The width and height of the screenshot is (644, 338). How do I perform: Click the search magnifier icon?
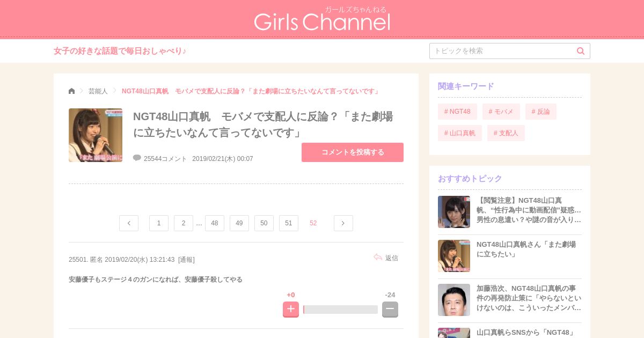click(x=581, y=51)
